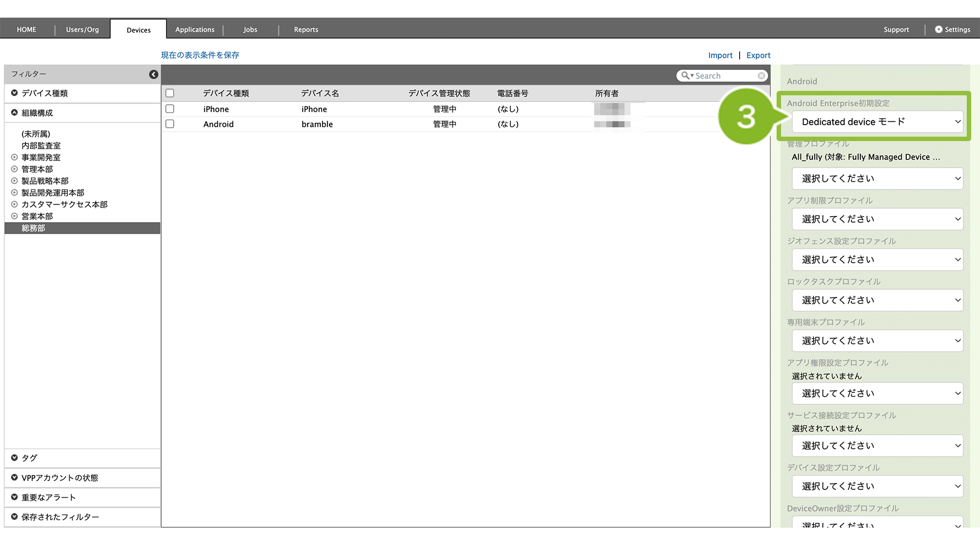
Task: Select 内部監査室 in organization tree
Action: (x=41, y=145)
